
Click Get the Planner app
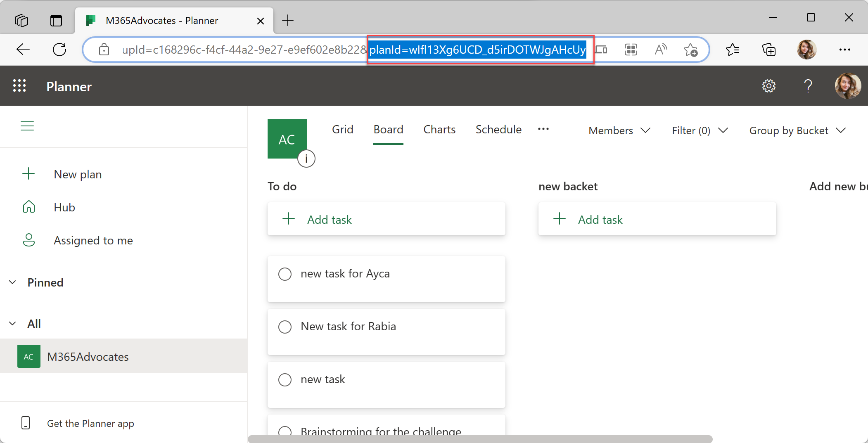point(90,423)
